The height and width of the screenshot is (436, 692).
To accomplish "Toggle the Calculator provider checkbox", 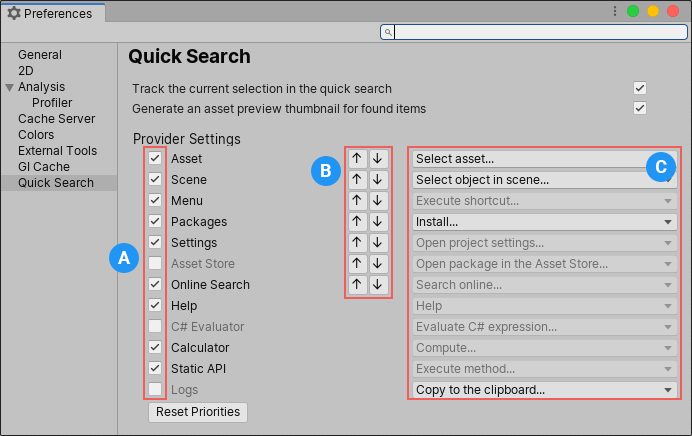I will pos(155,348).
